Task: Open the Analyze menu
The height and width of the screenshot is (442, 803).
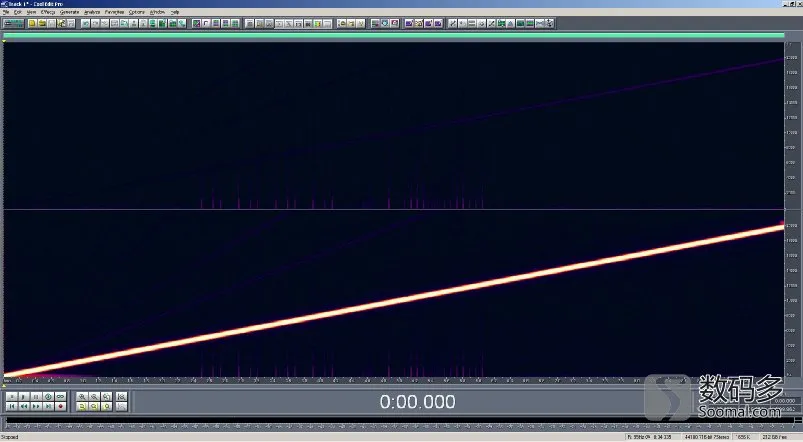Action: pos(92,12)
